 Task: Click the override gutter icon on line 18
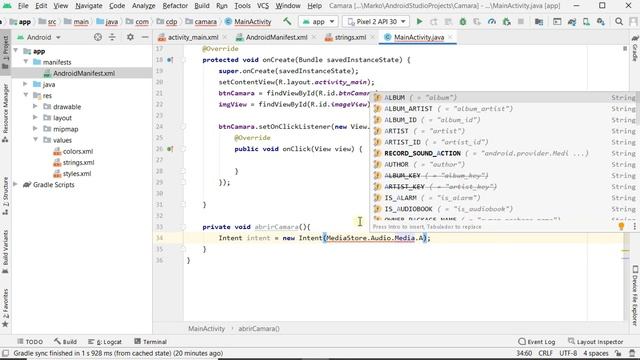click(170, 60)
